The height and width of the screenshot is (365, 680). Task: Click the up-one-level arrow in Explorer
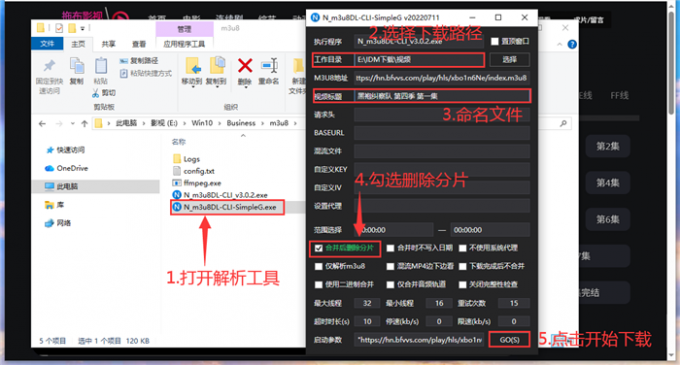pos(84,124)
